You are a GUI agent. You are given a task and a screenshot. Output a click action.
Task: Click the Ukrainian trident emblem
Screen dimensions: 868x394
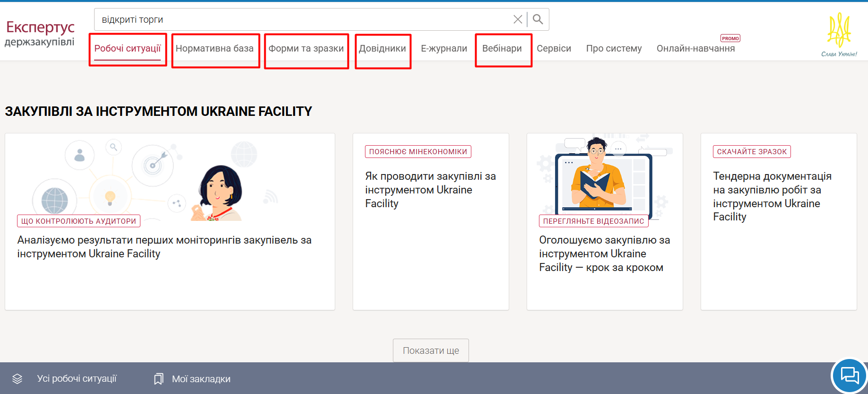[839, 30]
